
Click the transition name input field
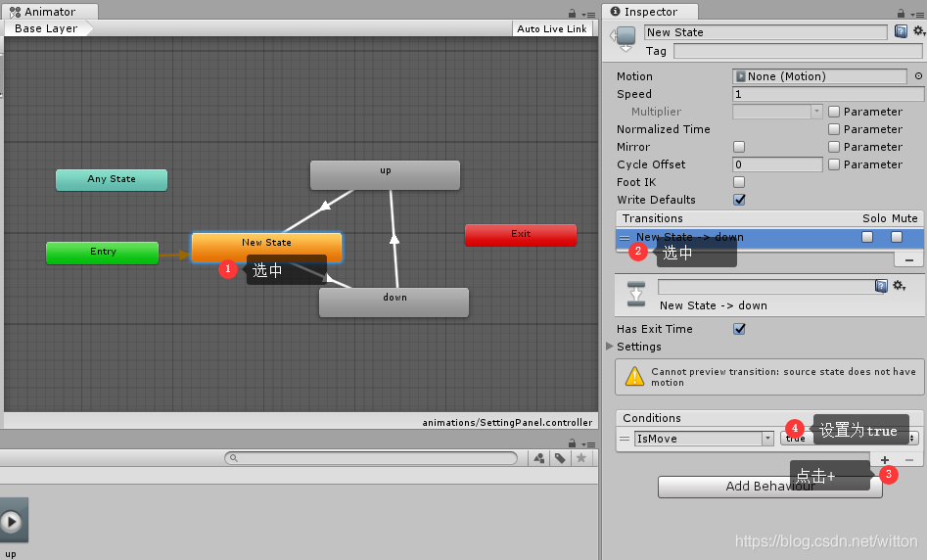(x=765, y=286)
